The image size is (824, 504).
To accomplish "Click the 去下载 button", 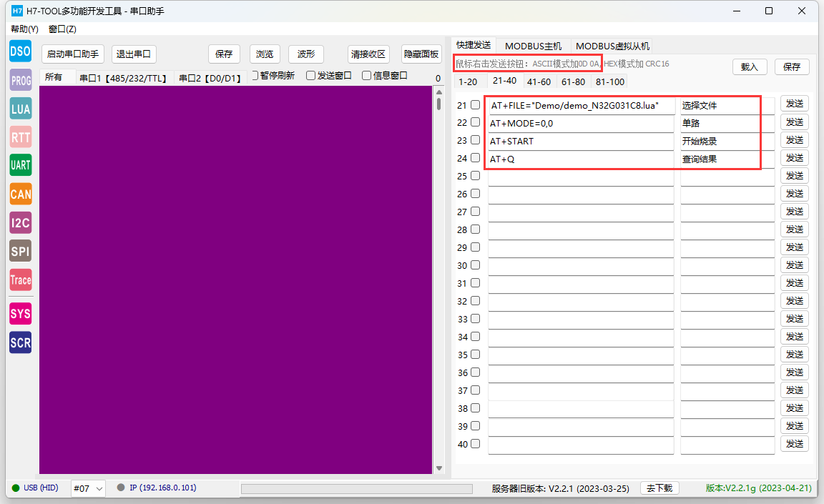I will (659, 488).
